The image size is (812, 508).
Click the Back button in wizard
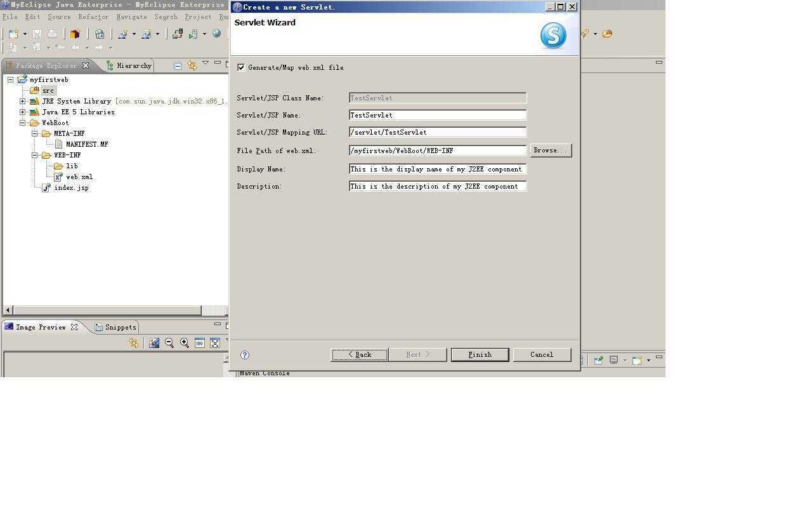pyautogui.click(x=360, y=354)
